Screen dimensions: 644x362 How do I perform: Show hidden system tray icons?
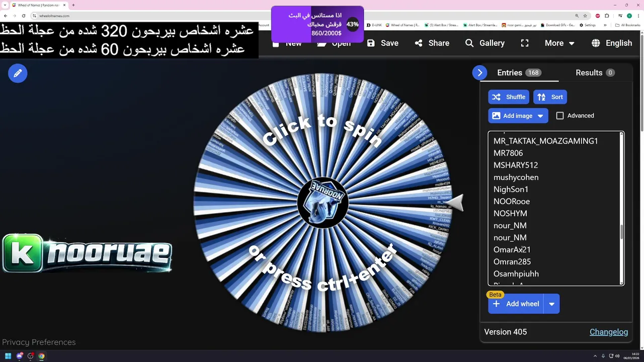pos(595,356)
